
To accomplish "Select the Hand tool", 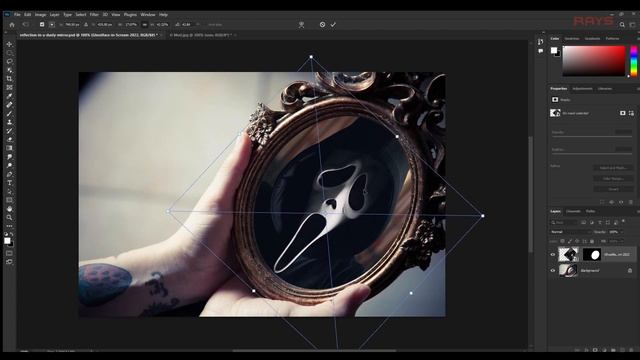I will [9, 209].
